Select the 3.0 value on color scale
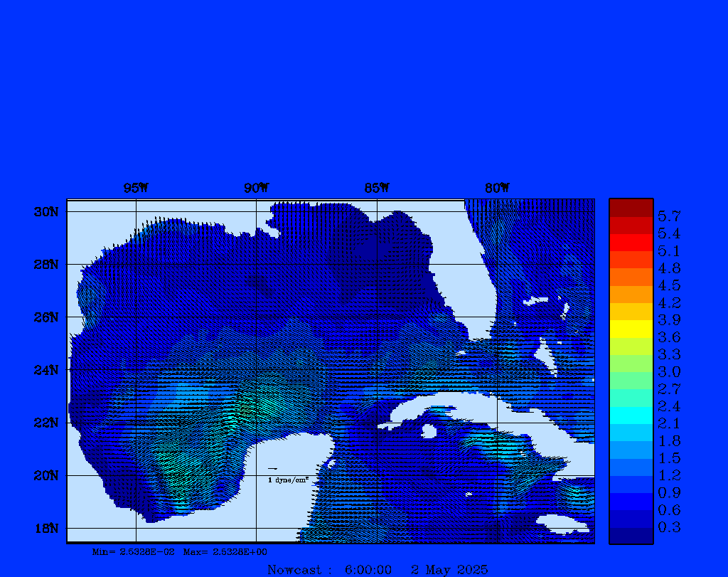728x577 pixels. coord(668,371)
